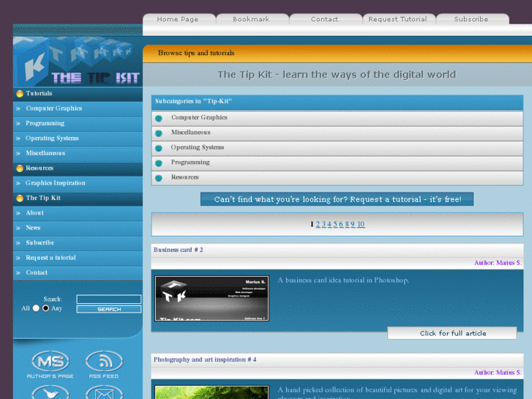The image size is (532, 399).
Task: Click the Request a tutorial banner
Action: click(x=337, y=199)
